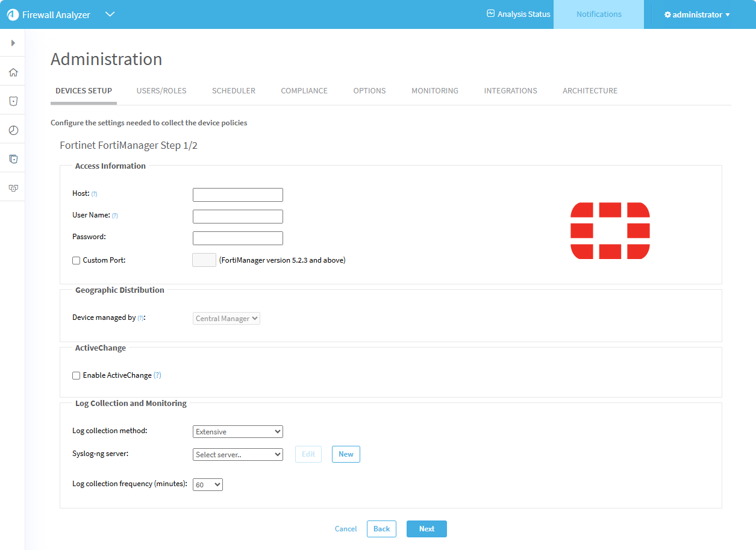Image resolution: width=756 pixels, height=550 pixels.
Task: Open the help tooltip next to Host
Action: coord(94,194)
